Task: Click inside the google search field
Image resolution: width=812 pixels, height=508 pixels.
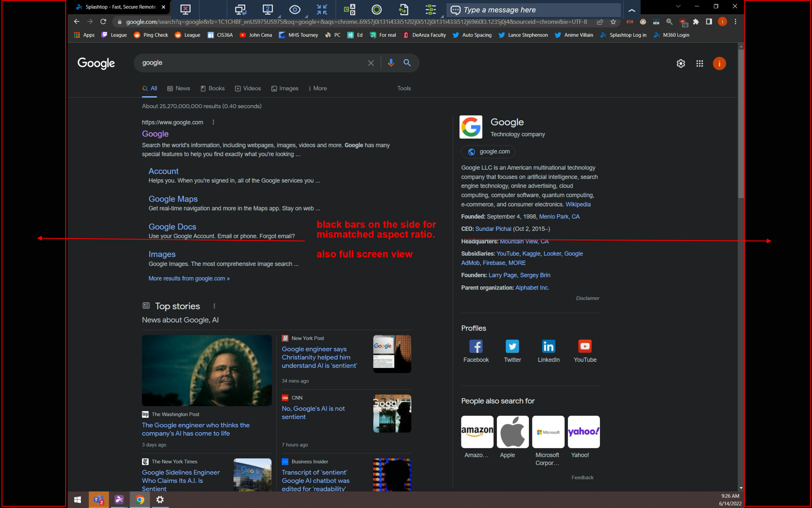Action: click(x=252, y=63)
